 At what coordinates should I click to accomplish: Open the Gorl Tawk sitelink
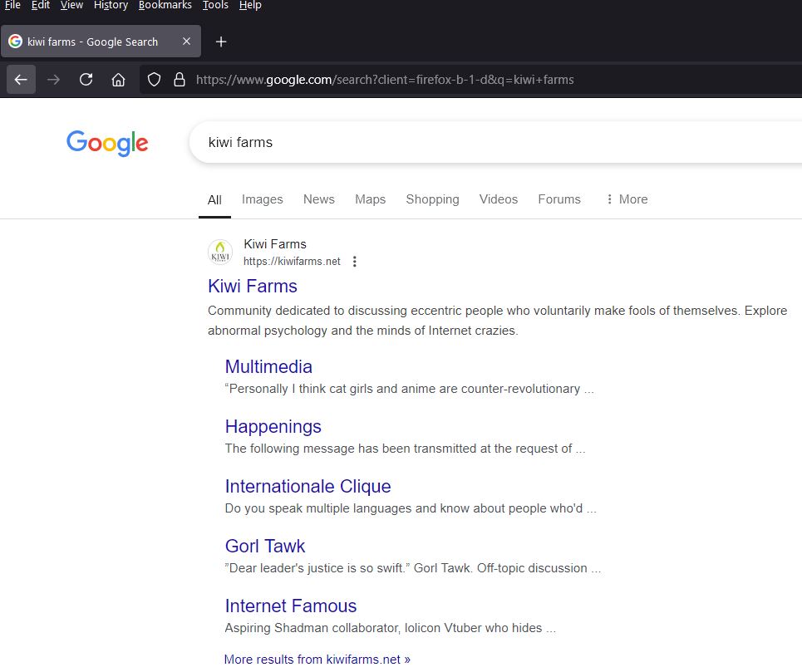point(265,547)
